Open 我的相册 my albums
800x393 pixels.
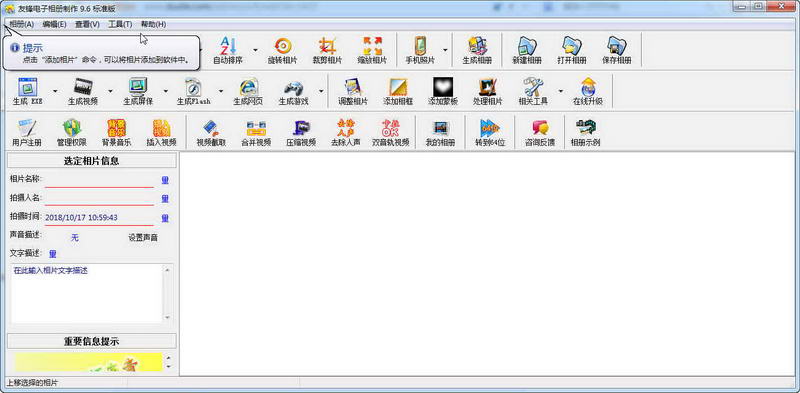coord(440,133)
